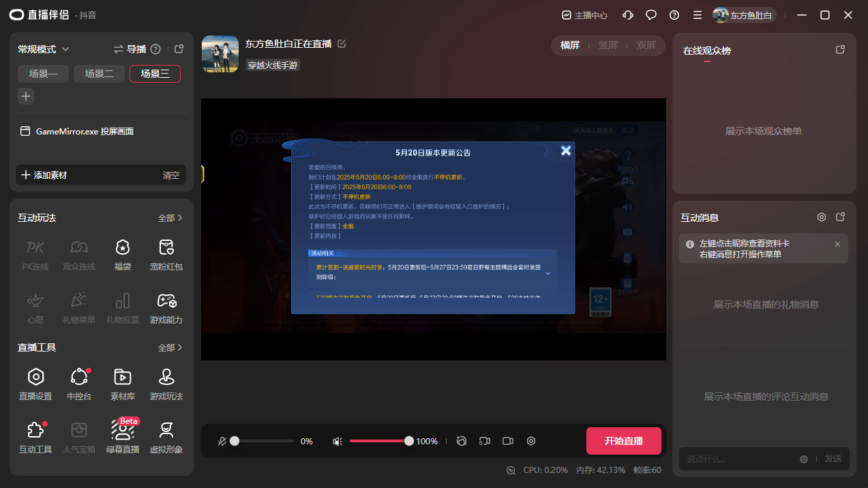
Task: Open 游戏能力 game abilities
Action: (x=166, y=307)
